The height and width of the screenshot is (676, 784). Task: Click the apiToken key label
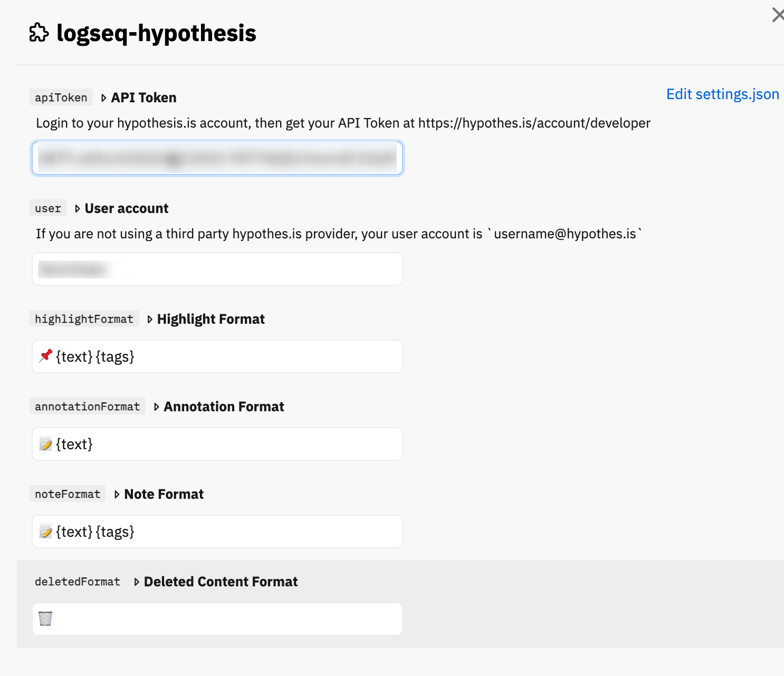[61, 98]
